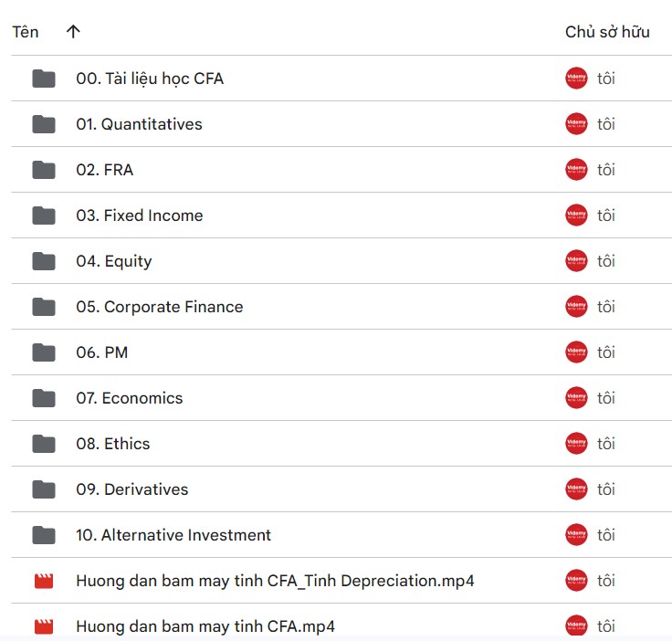672x641 pixels.
Task: Click the owner avatar in the 07. Economics row
Action: pyautogui.click(x=576, y=398)
